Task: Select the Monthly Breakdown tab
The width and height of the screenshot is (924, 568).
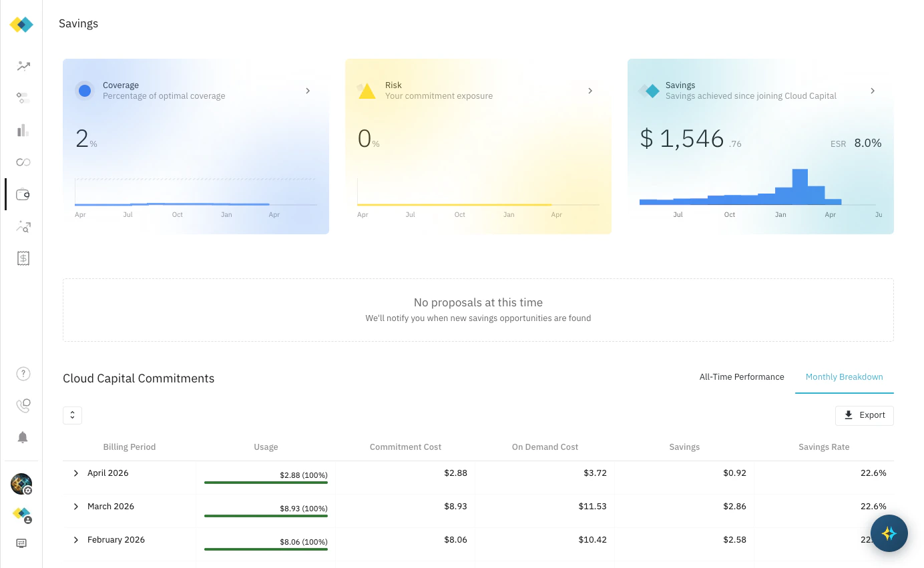Action: click(844, 376)
